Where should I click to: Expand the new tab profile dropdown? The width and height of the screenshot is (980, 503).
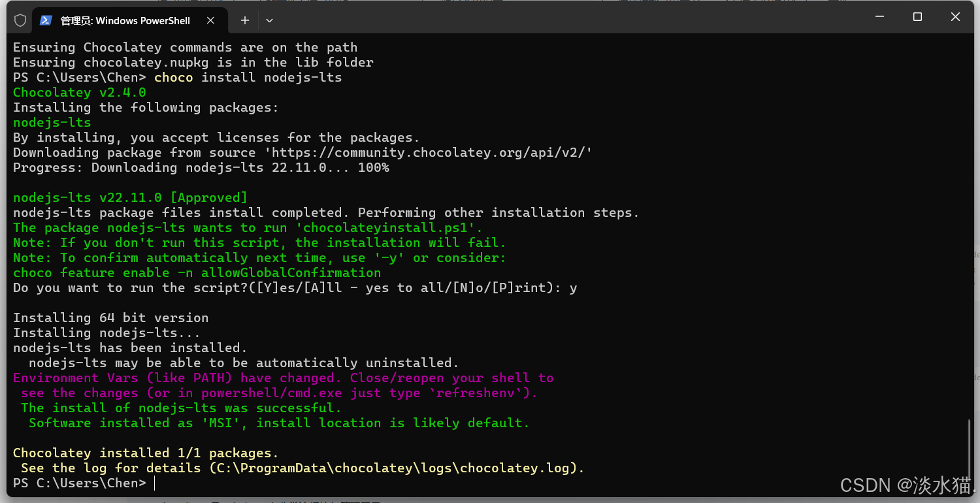pos(269,20)
